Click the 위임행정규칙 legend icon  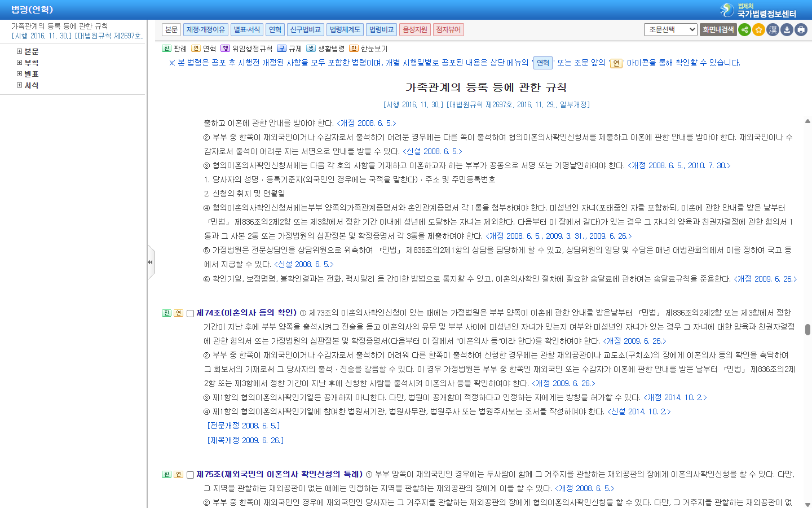point(225,49)
